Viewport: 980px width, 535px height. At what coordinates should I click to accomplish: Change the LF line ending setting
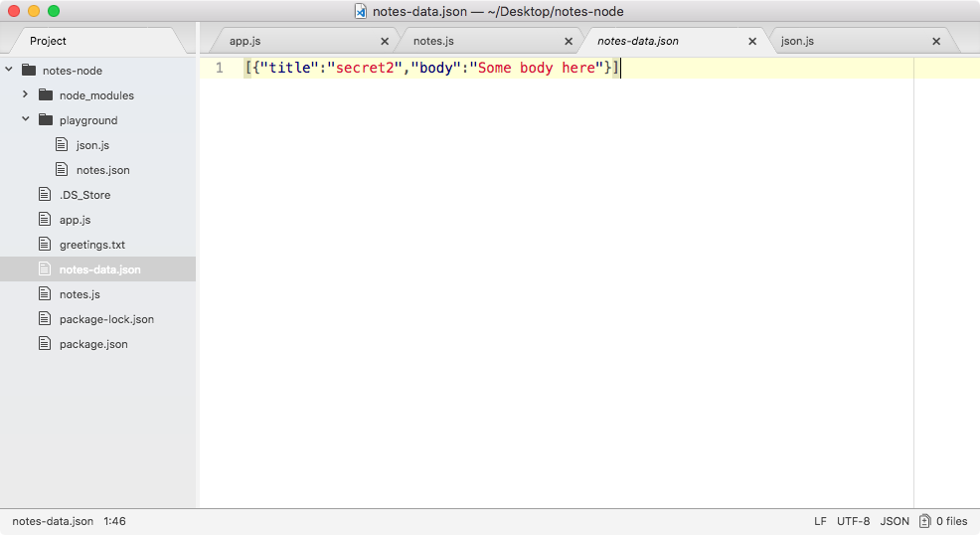pyautogui.click(x=820, y=521)
